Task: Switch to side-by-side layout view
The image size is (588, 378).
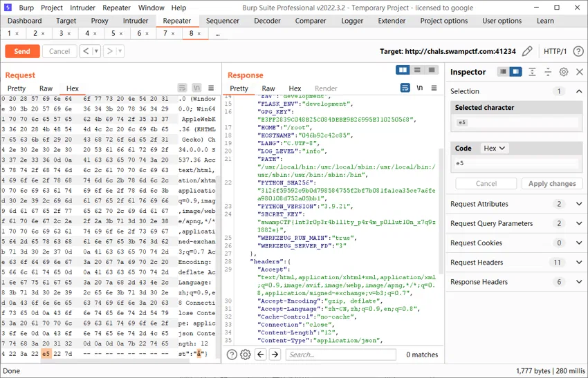Action: (x=403, y=70)
